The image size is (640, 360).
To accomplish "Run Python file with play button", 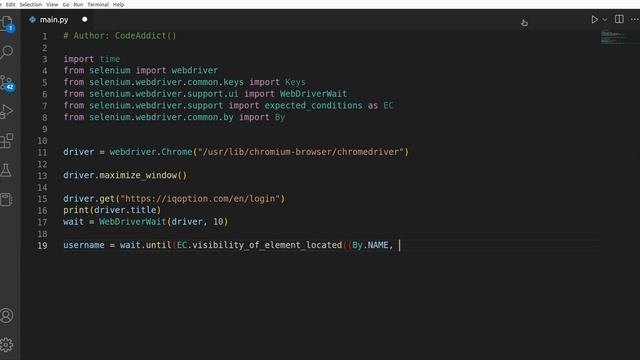I will pyautogui.click(x=594, y=20).
